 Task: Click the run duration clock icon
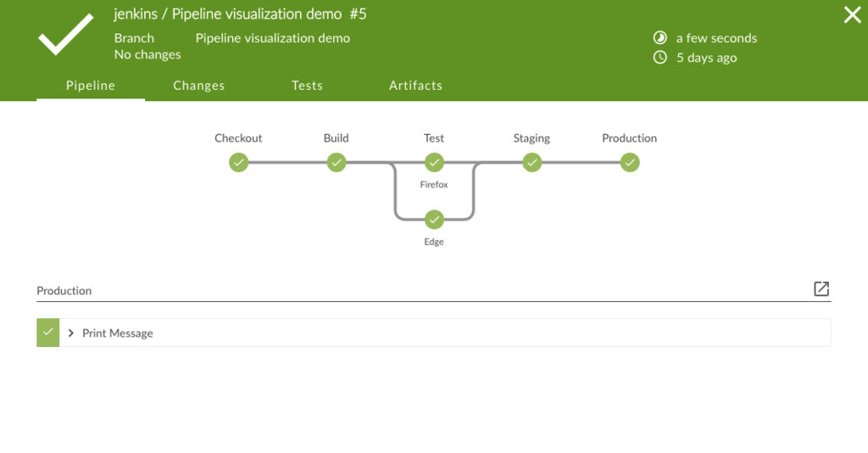click(660, 38)
